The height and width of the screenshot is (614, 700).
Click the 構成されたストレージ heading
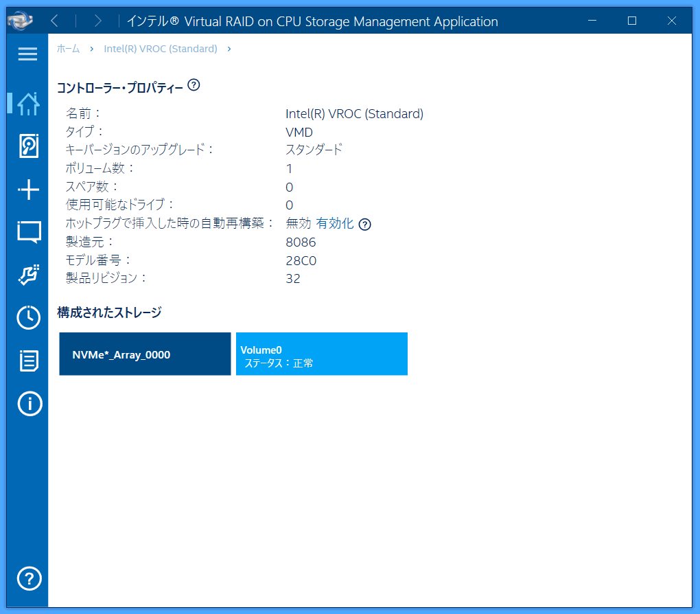pyautogui.click(x=109, y=312)
